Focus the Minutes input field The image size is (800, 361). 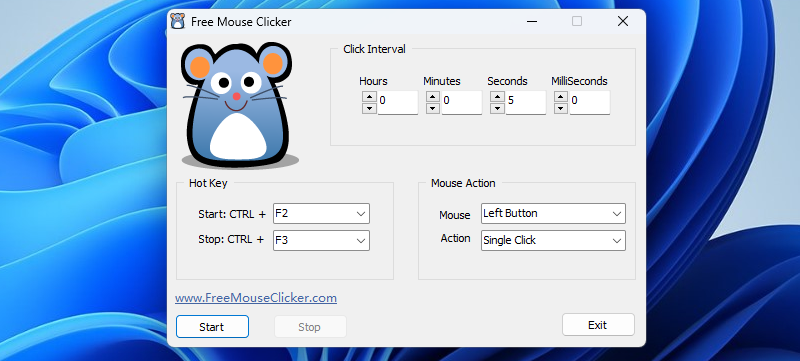pyautogui.click(x=462, y=102)
